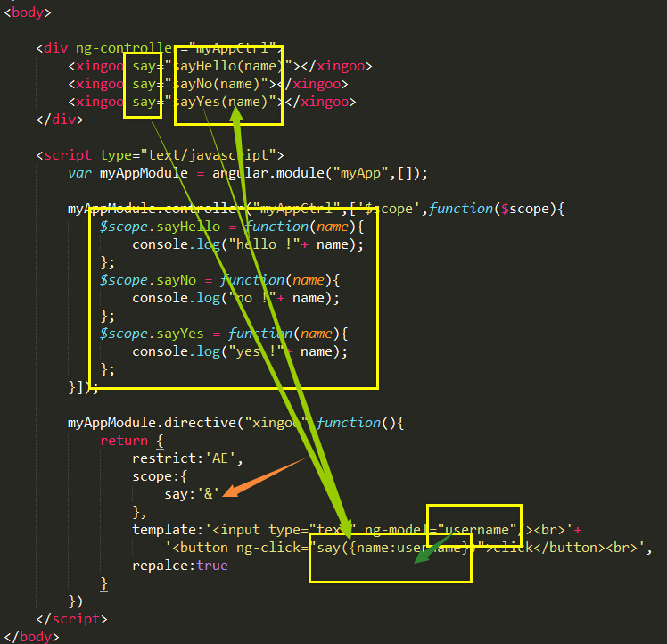Click the closing </div> tag
Screen dimensions: 667x644
tap(60, 120)
